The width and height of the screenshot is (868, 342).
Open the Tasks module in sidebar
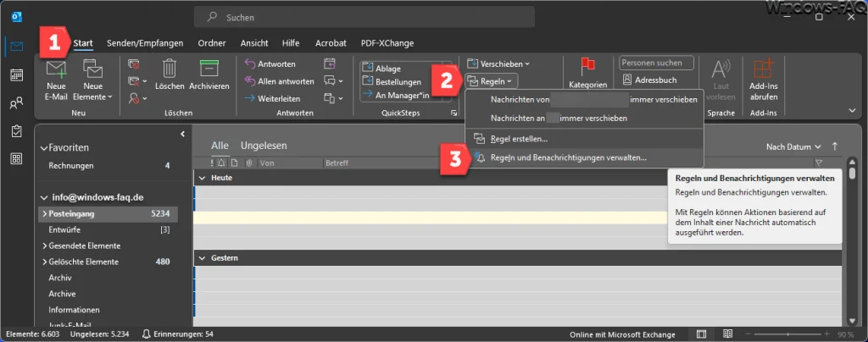16,131
